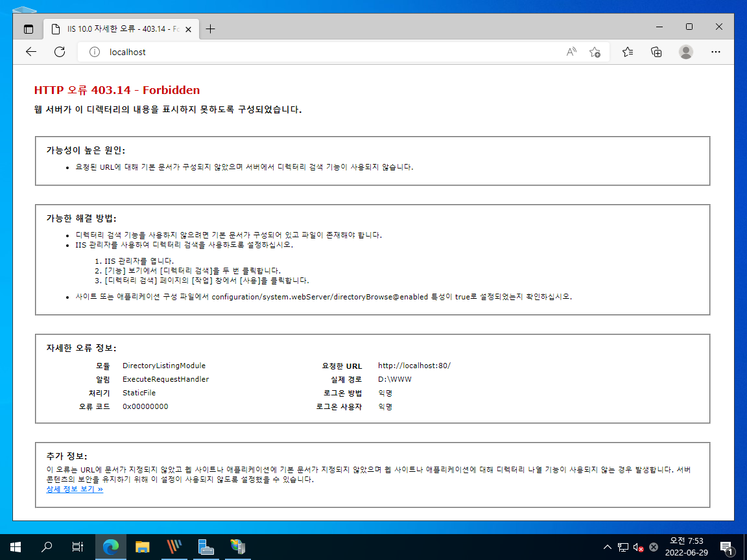
Task: Click the module value DirectoryListingModule
Action: [164, 366]
